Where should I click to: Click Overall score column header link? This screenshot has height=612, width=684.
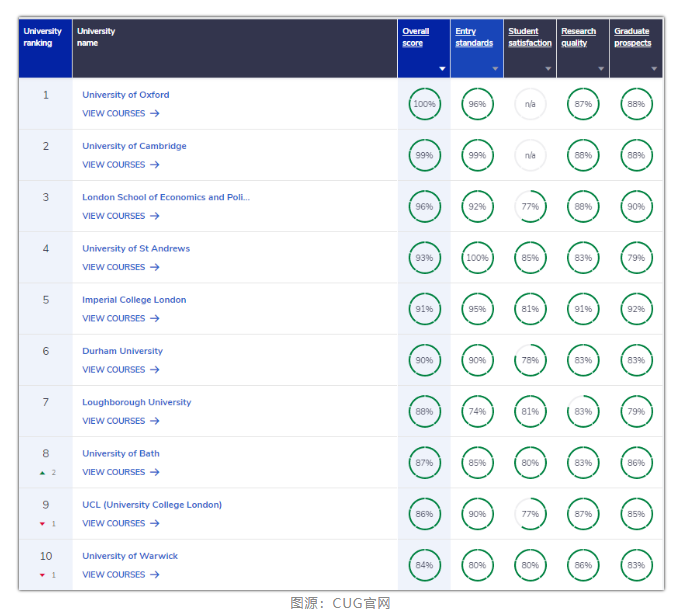click(x=415, y=37)
